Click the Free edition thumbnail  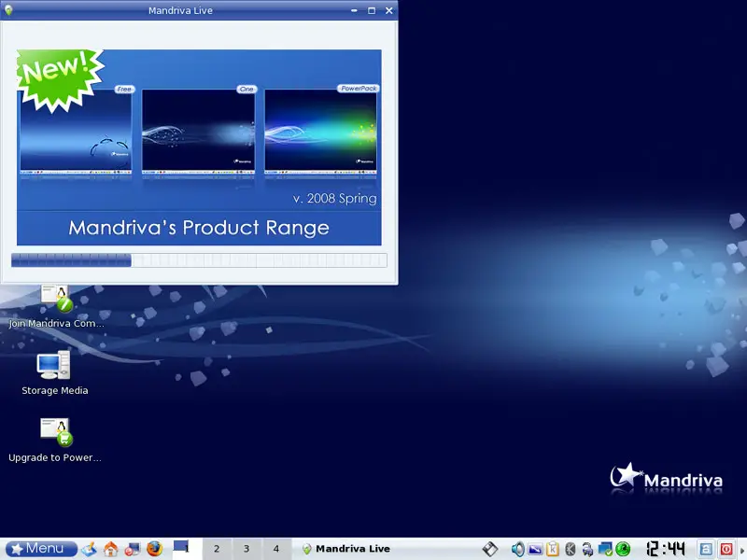tap(76, 131)
